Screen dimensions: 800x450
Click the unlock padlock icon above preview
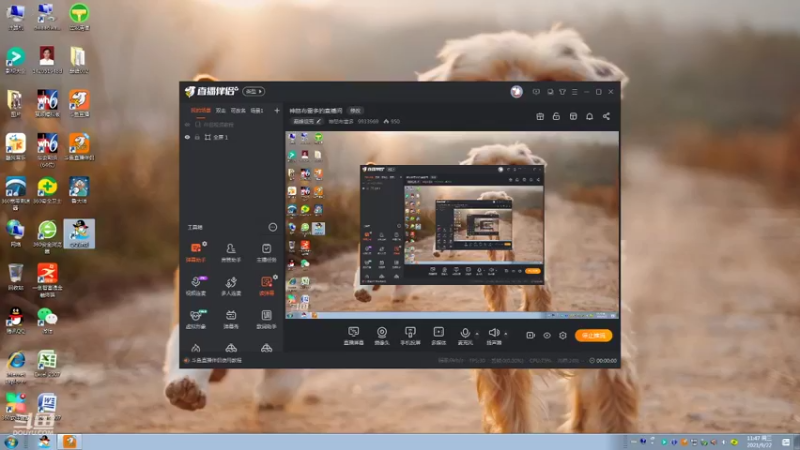[x=556, y=116]
